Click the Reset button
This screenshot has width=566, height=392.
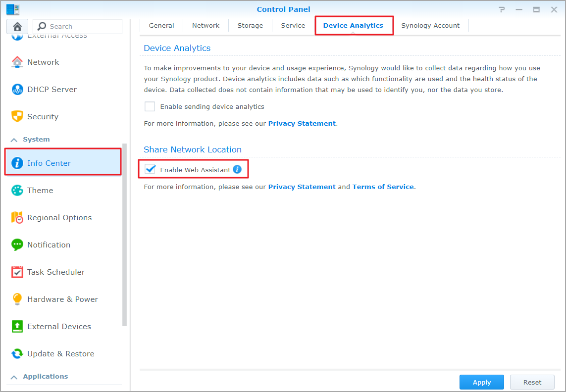click(x=532, y=382)
